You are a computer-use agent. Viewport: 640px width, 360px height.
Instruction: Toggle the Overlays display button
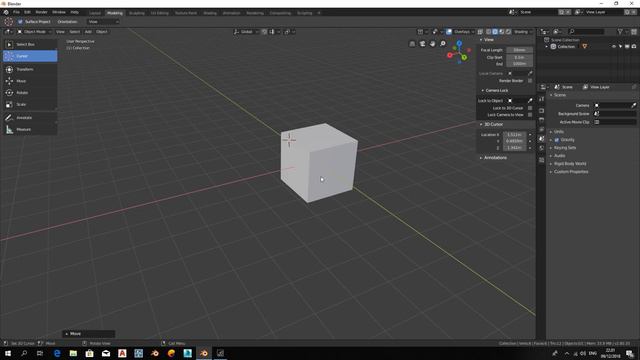coord(449,31)
